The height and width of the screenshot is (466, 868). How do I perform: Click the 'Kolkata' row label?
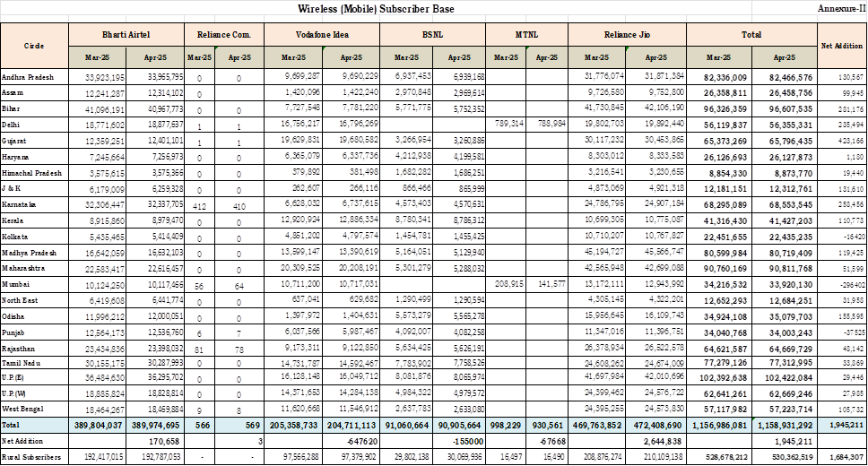coord(15,237)
